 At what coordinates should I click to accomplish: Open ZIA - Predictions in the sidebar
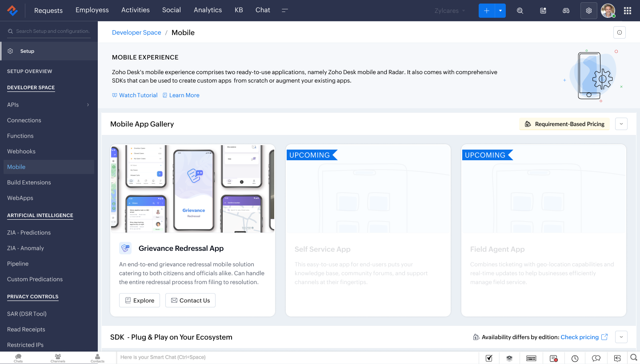point(29,233)
